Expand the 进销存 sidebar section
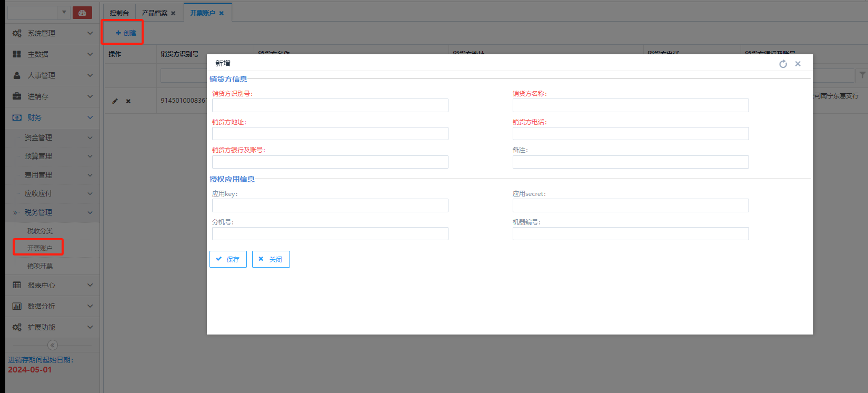 tap(52, 96)
